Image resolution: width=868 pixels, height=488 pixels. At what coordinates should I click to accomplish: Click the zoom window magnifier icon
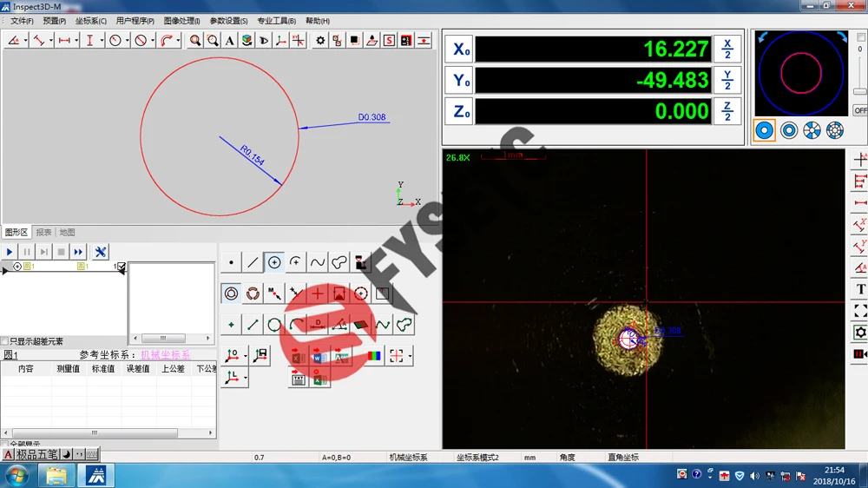click(x=213, y=41)
